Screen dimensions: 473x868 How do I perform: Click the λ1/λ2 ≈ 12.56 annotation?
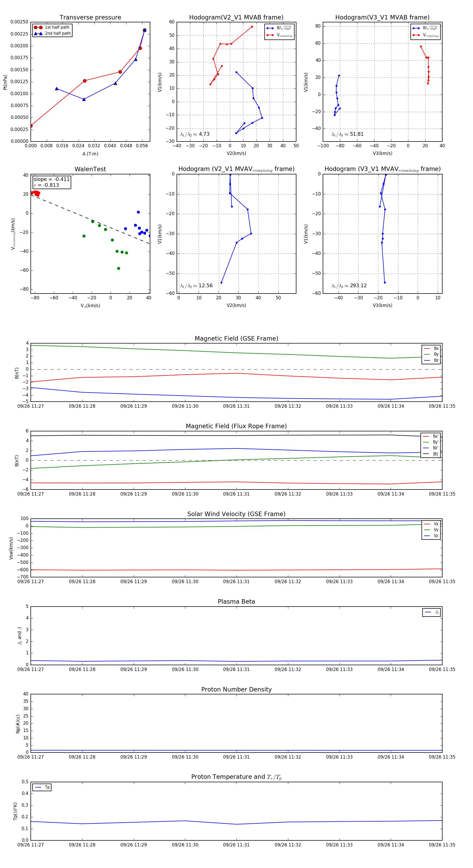[196, 286]
